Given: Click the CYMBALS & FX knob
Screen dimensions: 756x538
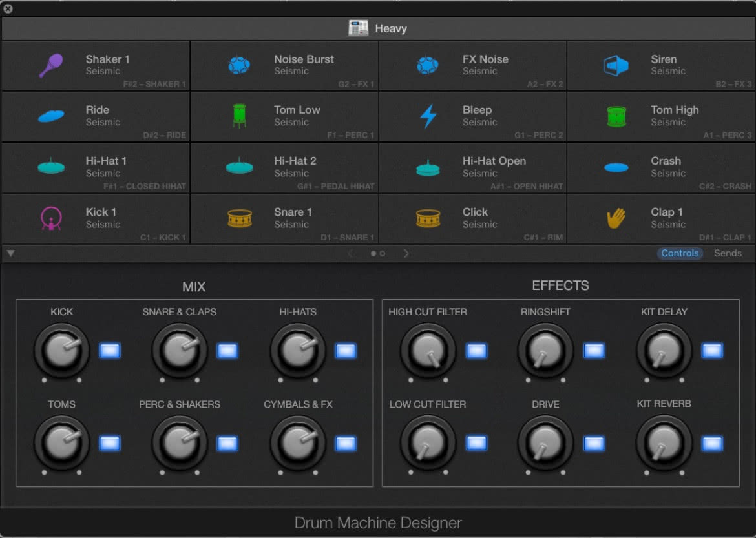Looking at the screenshot, I should tap(298, 443).
